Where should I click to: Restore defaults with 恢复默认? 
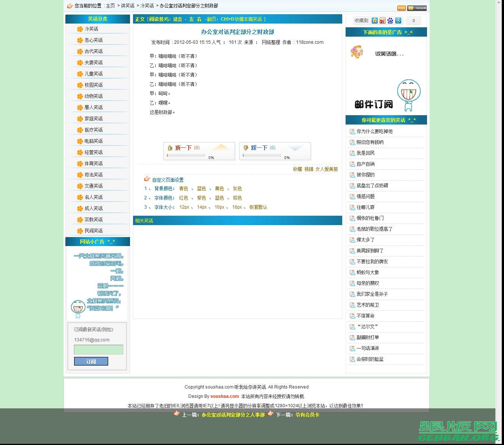[x=258, y=207]
